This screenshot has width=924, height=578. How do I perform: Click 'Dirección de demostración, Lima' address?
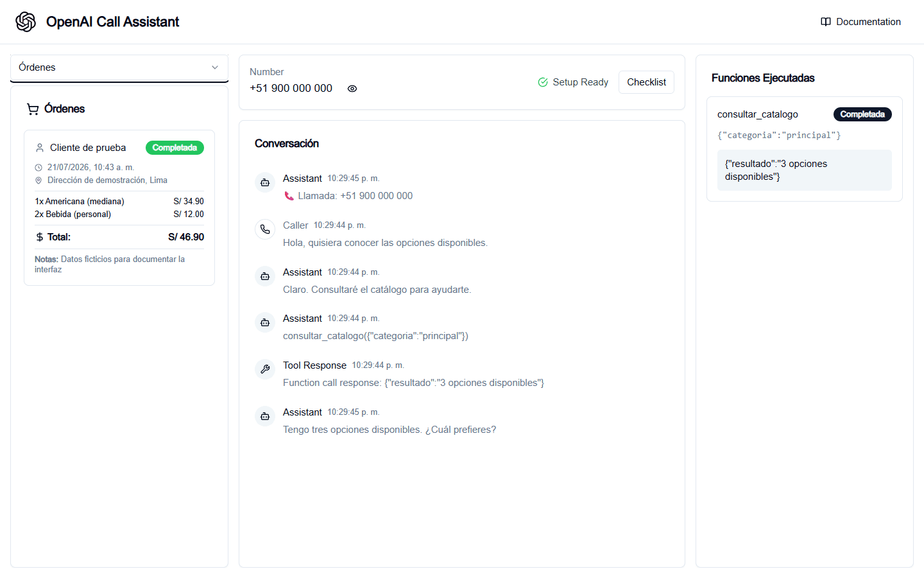pyautogui.click(x=107, y=180)
